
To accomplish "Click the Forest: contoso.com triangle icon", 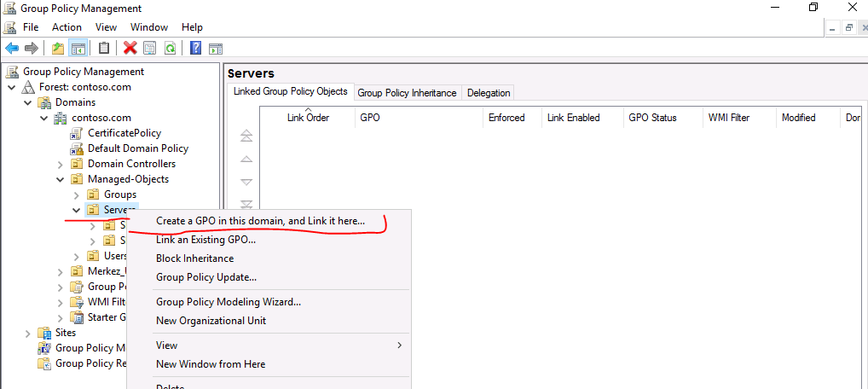I will click(x=28, y=87).
